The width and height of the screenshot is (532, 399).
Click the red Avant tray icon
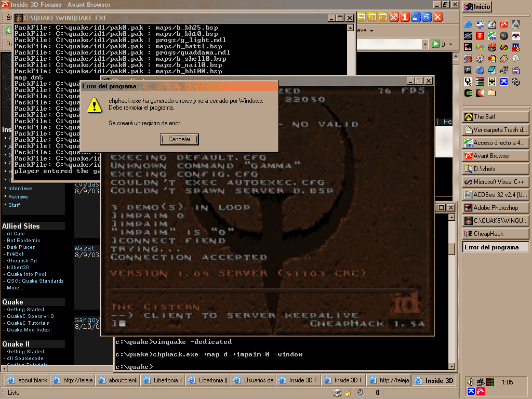click(481, 392)
